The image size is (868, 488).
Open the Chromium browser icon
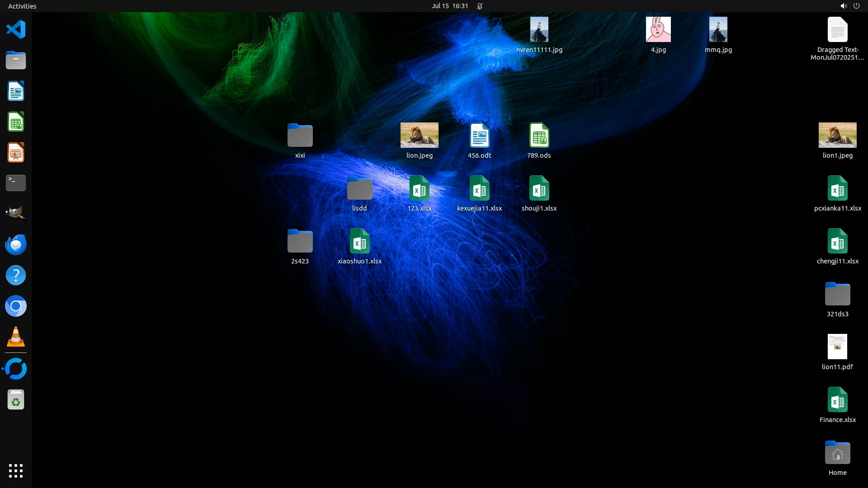pos(16,306)
